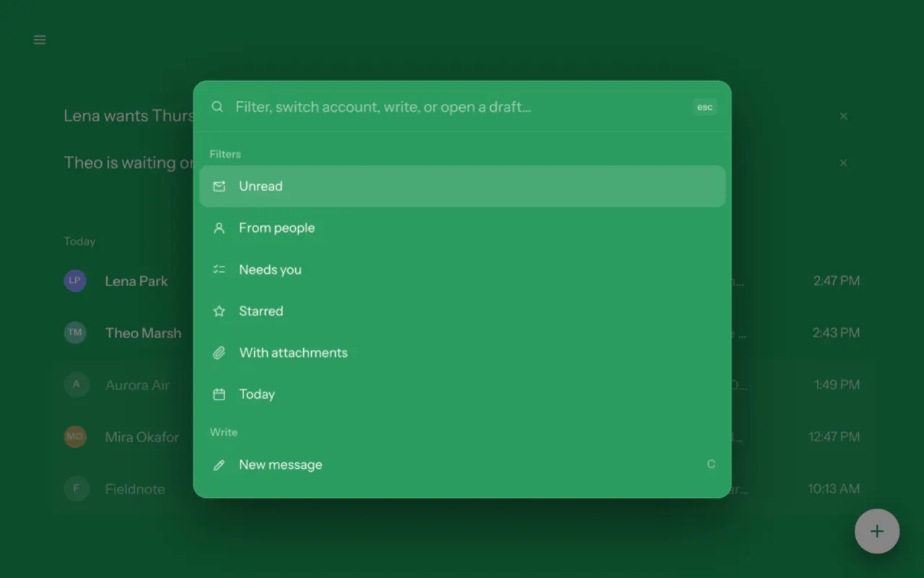The height and width of the screenshot is (578, 924).
Task: Start a New message from palette
Action: (462, 465)
